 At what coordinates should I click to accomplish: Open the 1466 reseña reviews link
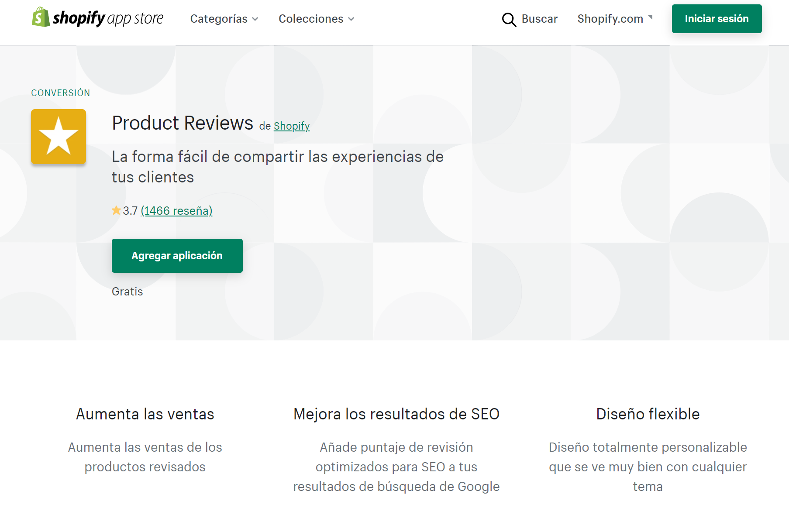click(x=176, y=211)
